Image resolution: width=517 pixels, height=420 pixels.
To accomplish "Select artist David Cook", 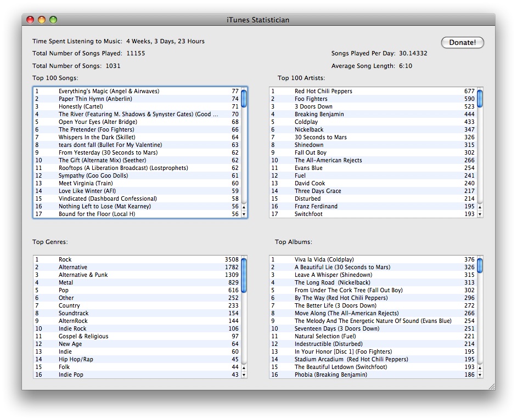I will click(373, 183).
